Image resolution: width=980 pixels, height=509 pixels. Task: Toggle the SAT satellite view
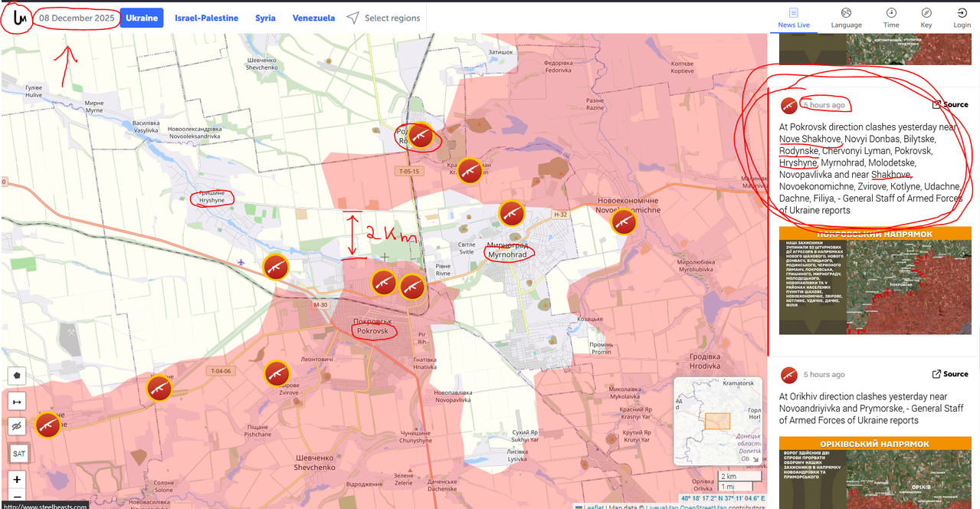18,454
